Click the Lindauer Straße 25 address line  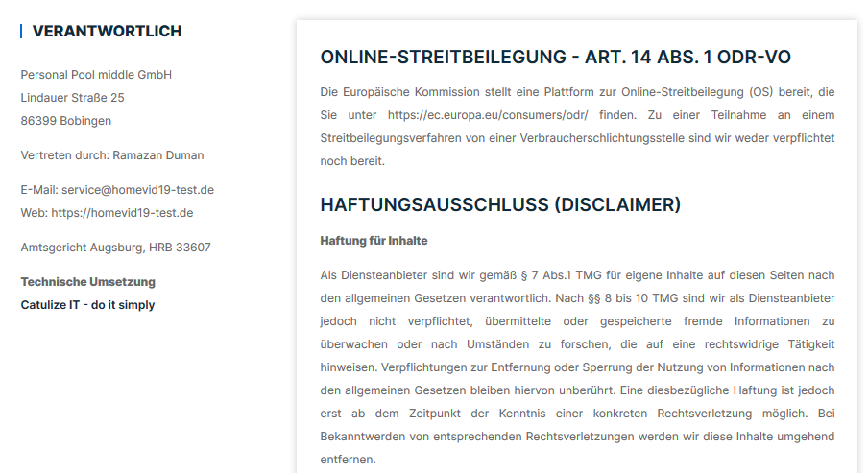(x=72, y=98)
